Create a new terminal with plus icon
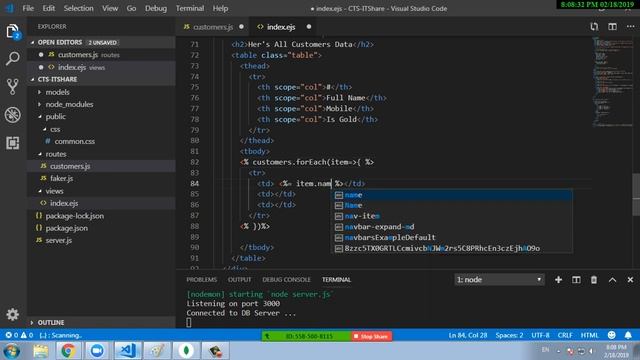640x360 pixels. (x=558, y=280)
